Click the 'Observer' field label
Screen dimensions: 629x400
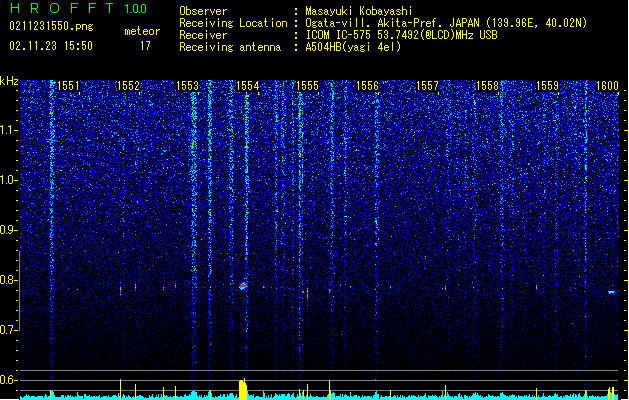203,11
